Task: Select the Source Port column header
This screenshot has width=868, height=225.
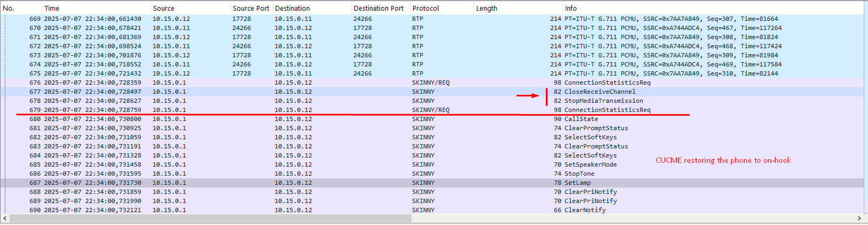Action: tap(251, 8)
